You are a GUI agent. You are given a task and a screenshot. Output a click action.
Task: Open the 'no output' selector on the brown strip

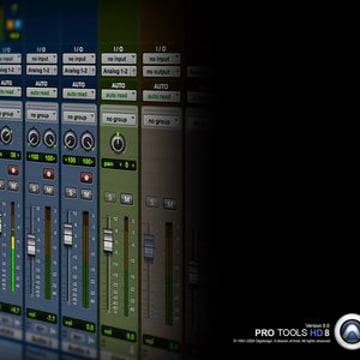click(x=161, y=71)
